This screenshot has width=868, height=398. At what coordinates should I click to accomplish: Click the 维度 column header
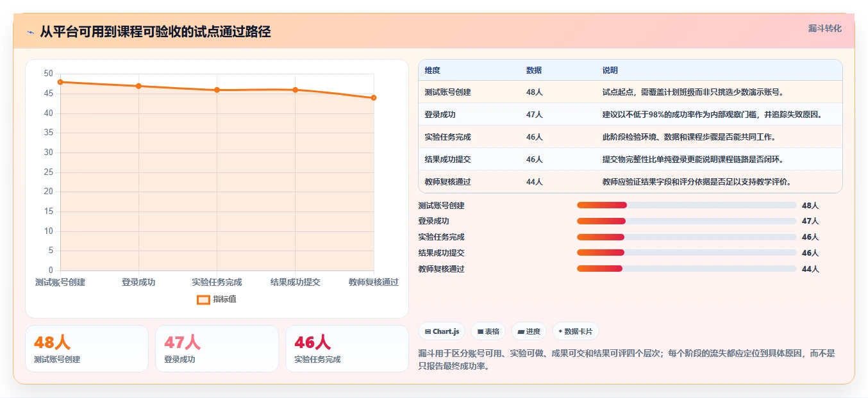point(433,70)
